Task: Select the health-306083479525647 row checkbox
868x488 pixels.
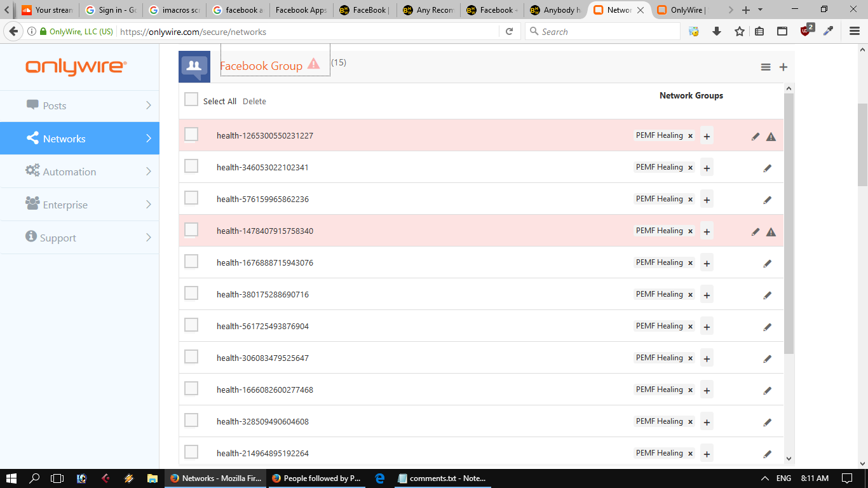Action: (191, 356)
